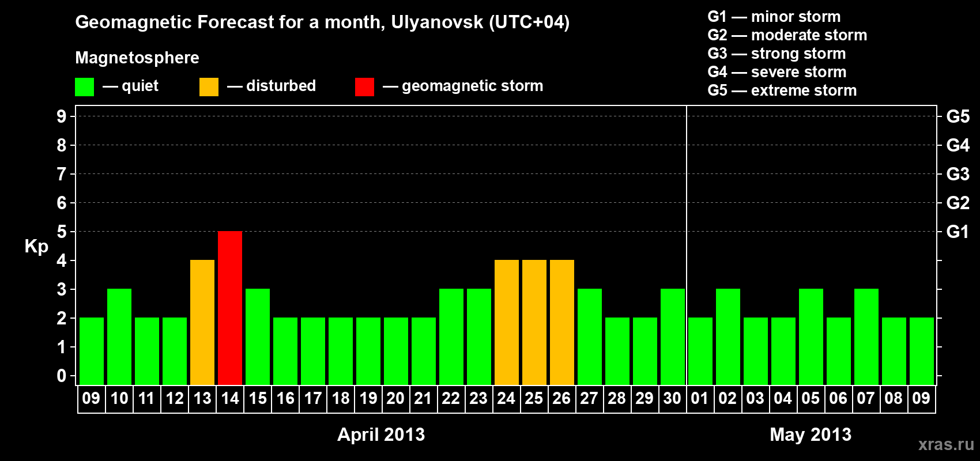Click the Kp value 9 on axis

[x=62, y=116]
